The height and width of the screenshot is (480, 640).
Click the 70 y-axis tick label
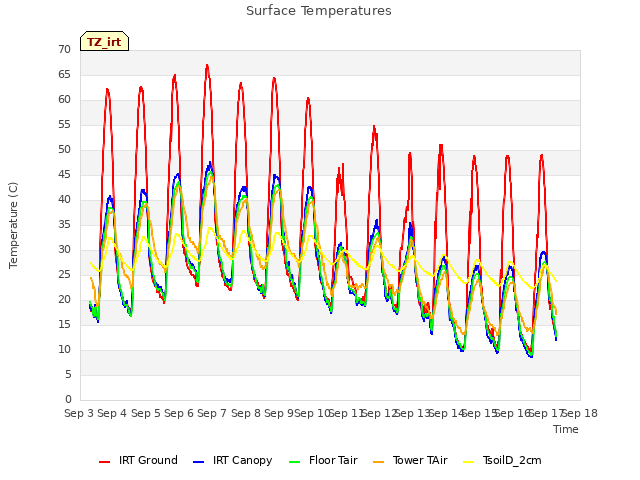(x=64, y=49)
